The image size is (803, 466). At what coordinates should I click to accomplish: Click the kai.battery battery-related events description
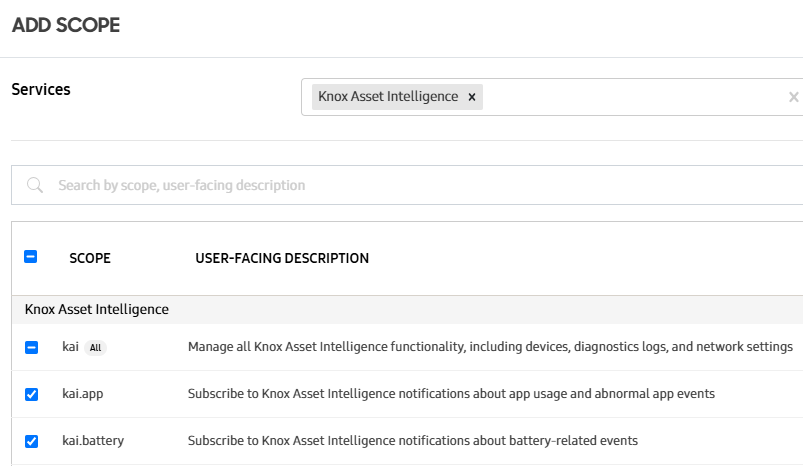pos(412,441)
